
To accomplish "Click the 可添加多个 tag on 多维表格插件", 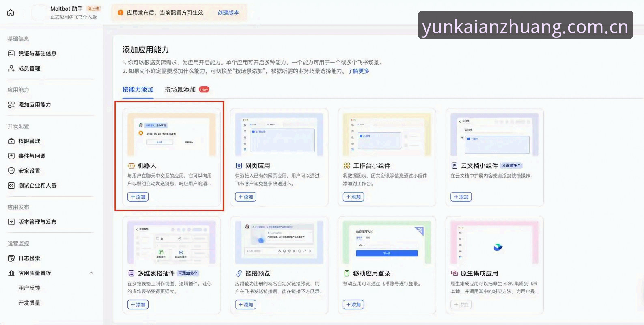I will 188,273.
